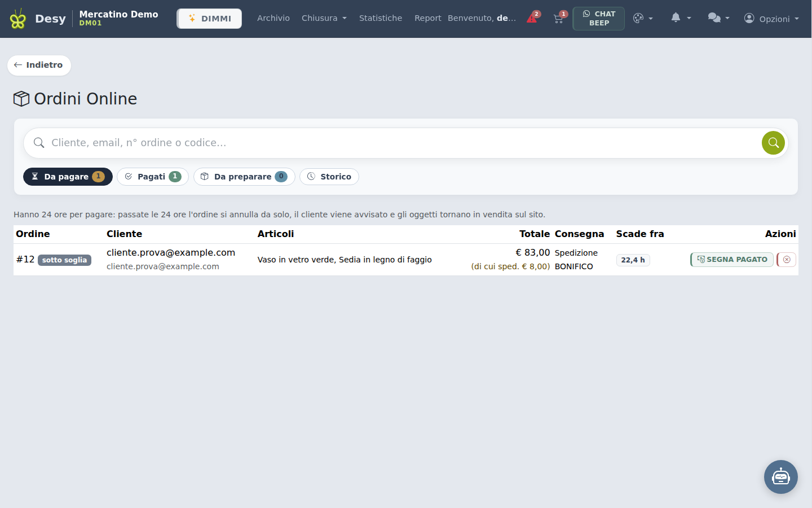812x508 pixels.
Task: Open the DIMMI assistant button
Action: [209, 19]
